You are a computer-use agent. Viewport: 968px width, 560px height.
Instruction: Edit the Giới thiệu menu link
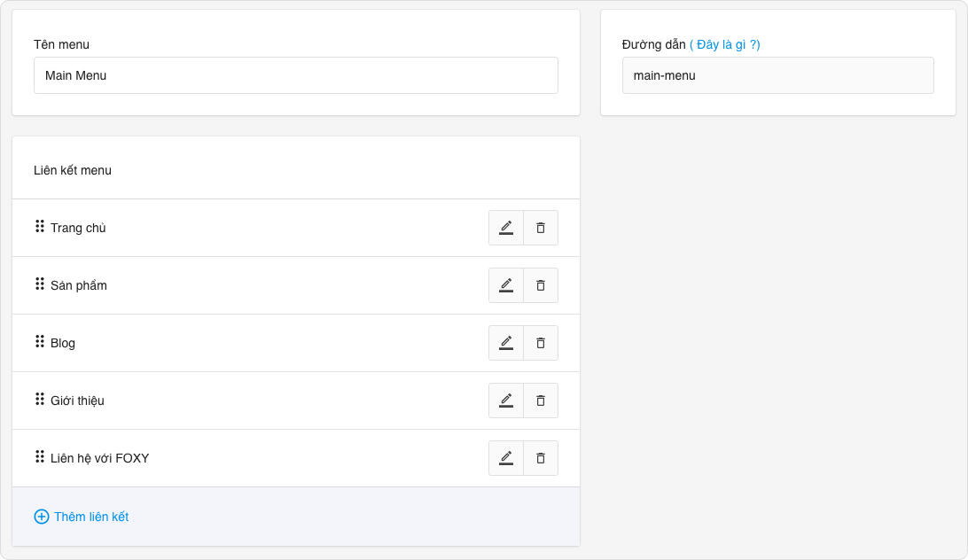506,401
